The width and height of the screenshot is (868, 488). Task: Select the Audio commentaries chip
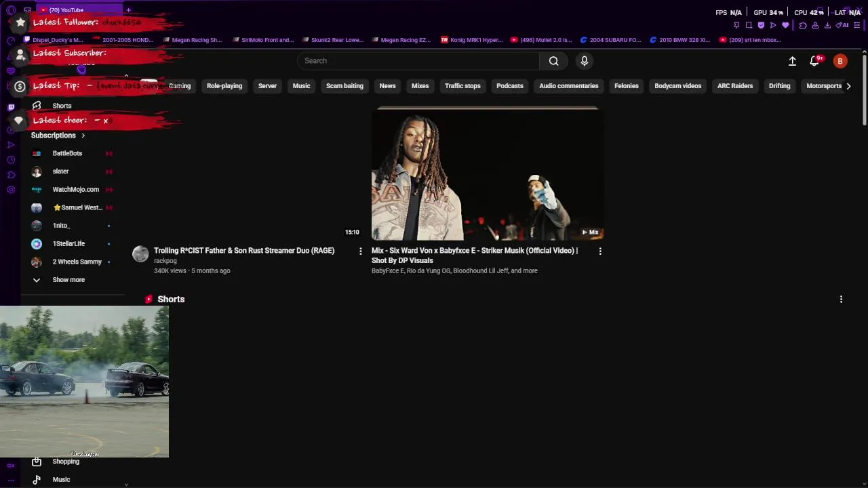click(569, 86)
